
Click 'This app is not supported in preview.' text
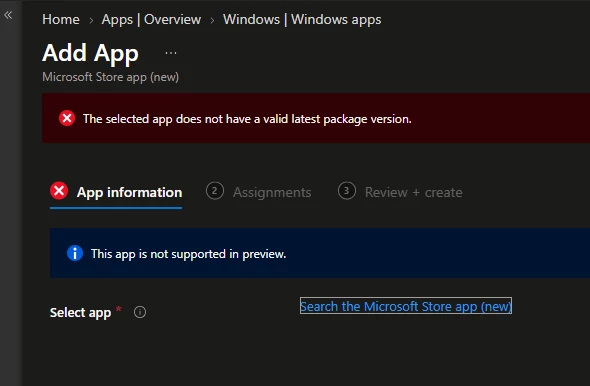coord(189,254)
